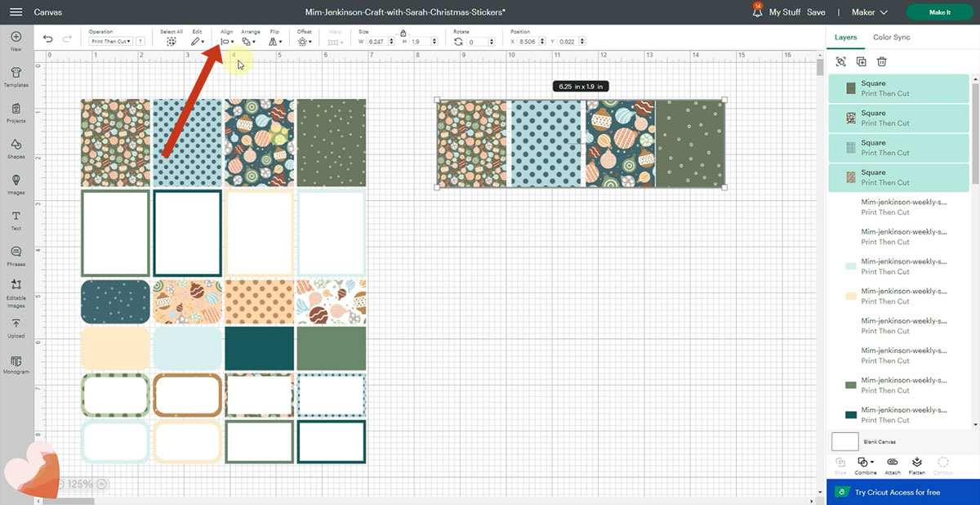
Task: Open the Templates tool
Action: [x=16, y=75]
